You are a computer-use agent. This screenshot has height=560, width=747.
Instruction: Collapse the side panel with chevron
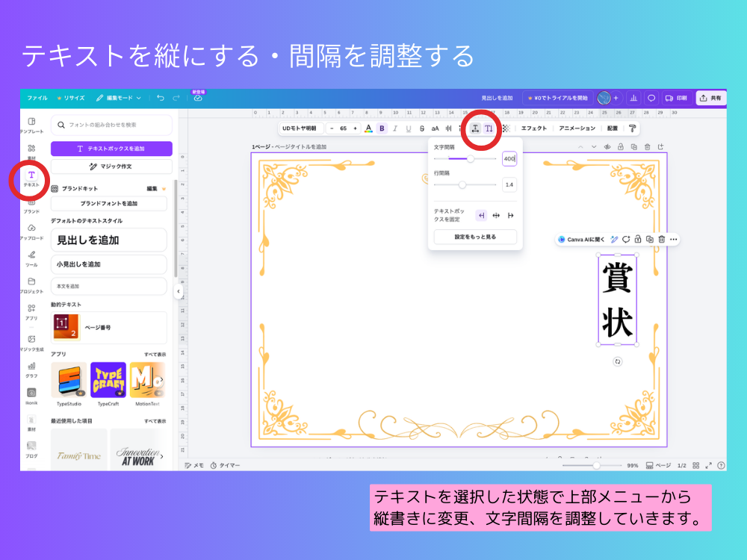[x=179, y=291]
